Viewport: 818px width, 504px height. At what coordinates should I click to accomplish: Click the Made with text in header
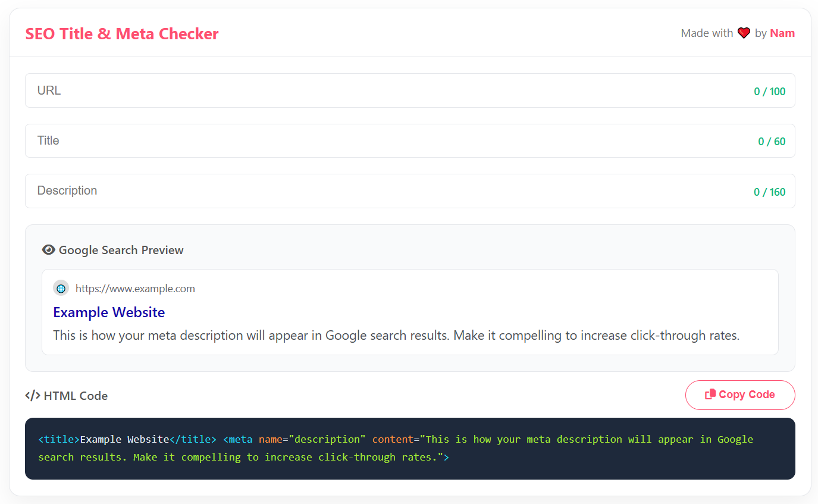[707, 33]
